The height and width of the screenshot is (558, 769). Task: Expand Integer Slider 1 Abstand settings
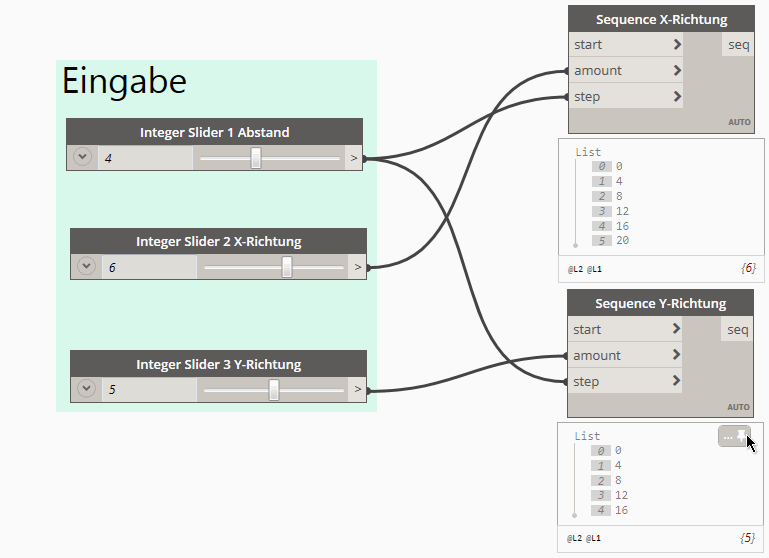[x=82, y=158]
